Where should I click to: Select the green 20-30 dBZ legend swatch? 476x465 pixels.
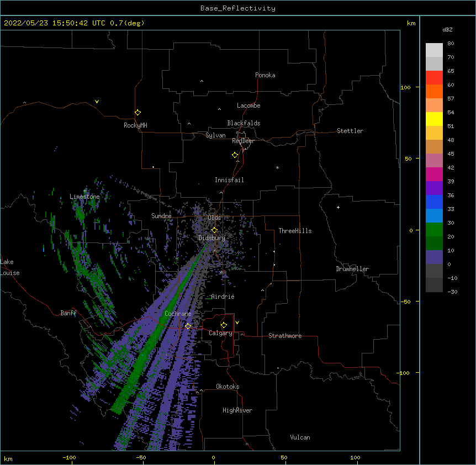434,230
